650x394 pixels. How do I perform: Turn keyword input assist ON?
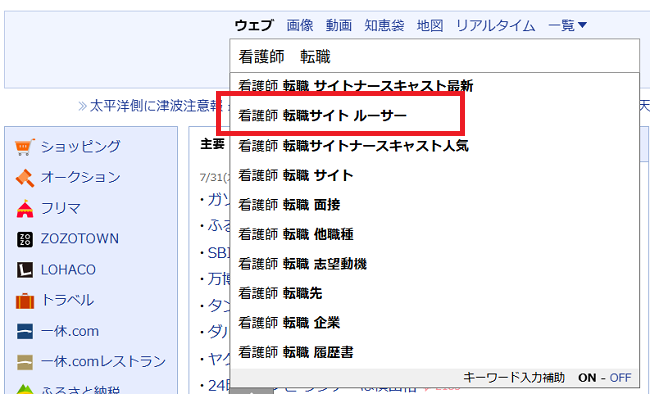pos(587,378)
